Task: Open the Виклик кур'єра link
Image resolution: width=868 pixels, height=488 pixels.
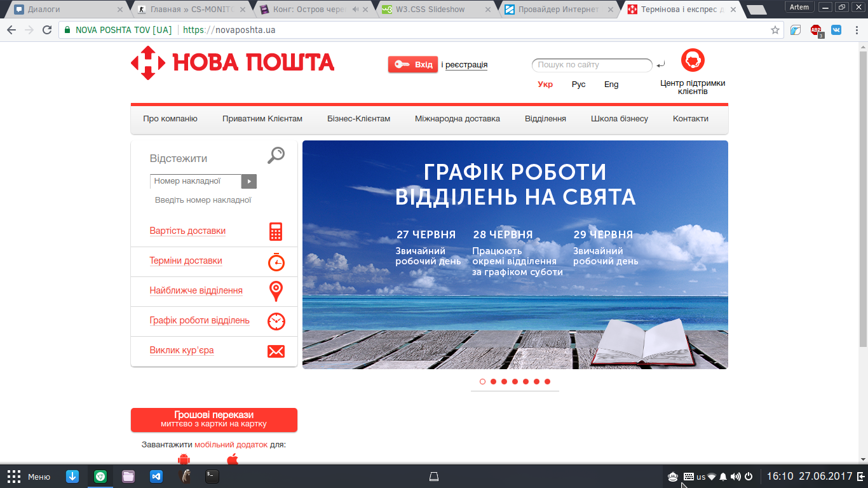Action: 182,350
